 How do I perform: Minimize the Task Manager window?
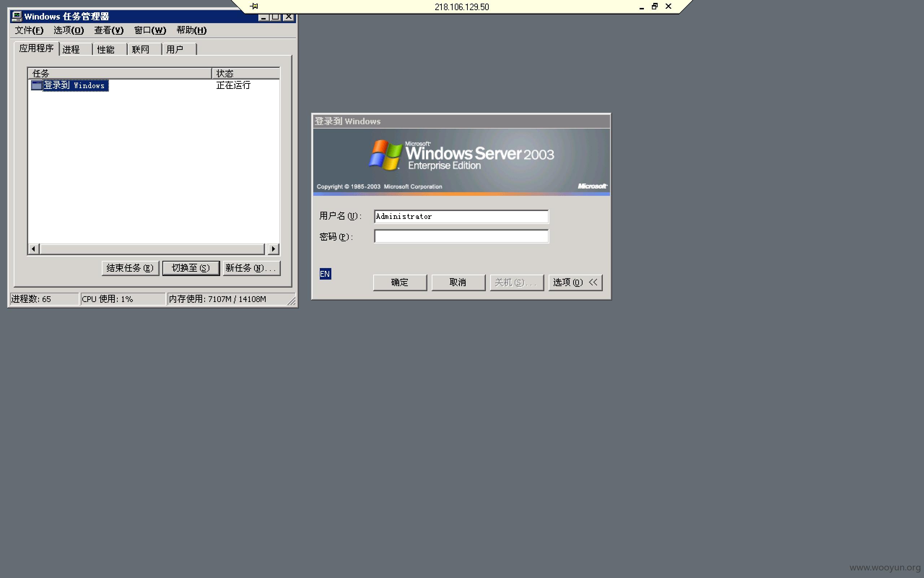(263, 17)
